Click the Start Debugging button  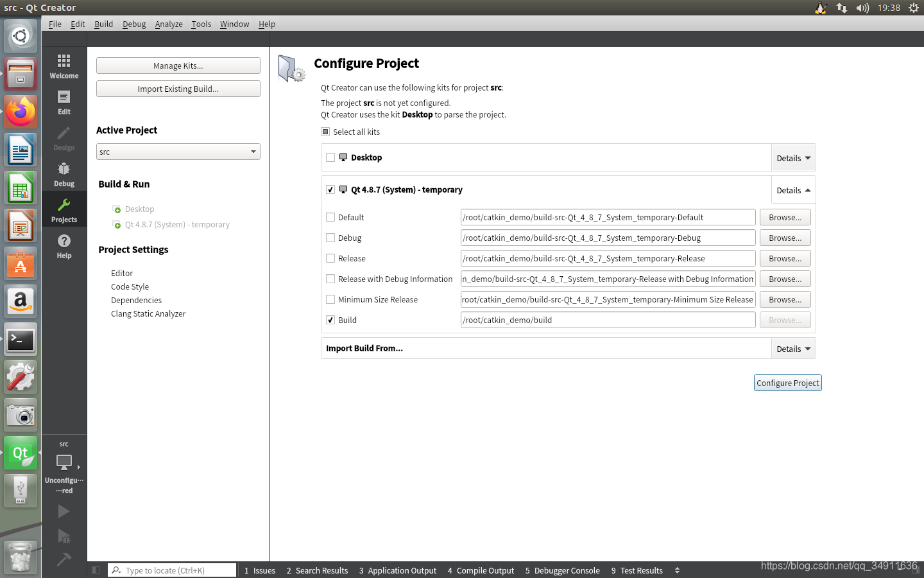64,536
